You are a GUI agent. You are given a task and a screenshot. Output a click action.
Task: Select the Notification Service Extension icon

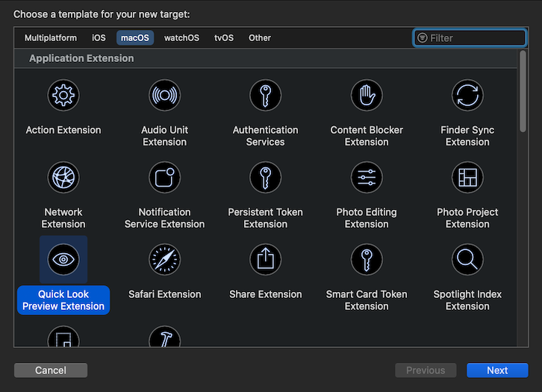[164, 178]
